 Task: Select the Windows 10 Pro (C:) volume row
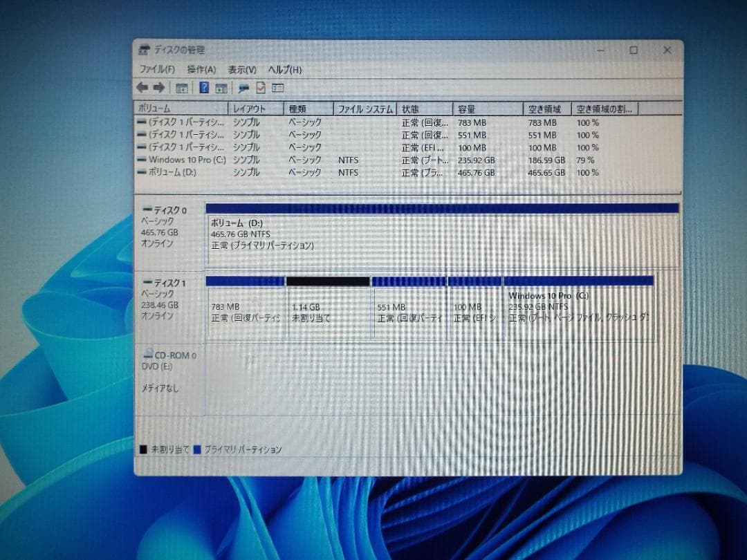pos(185,159)
